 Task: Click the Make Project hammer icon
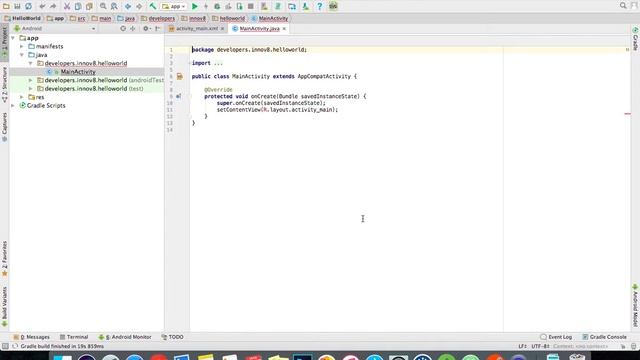[153, 6]
